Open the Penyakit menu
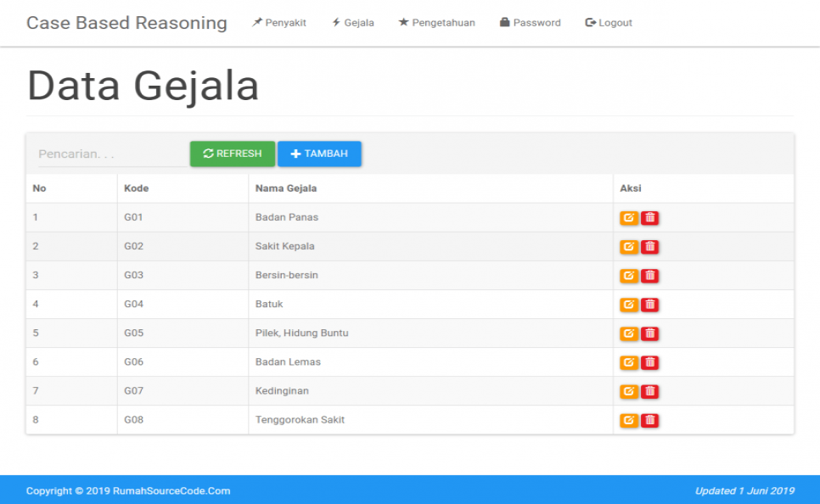Screen dimensions: 820x504 [x=278, y=23]
